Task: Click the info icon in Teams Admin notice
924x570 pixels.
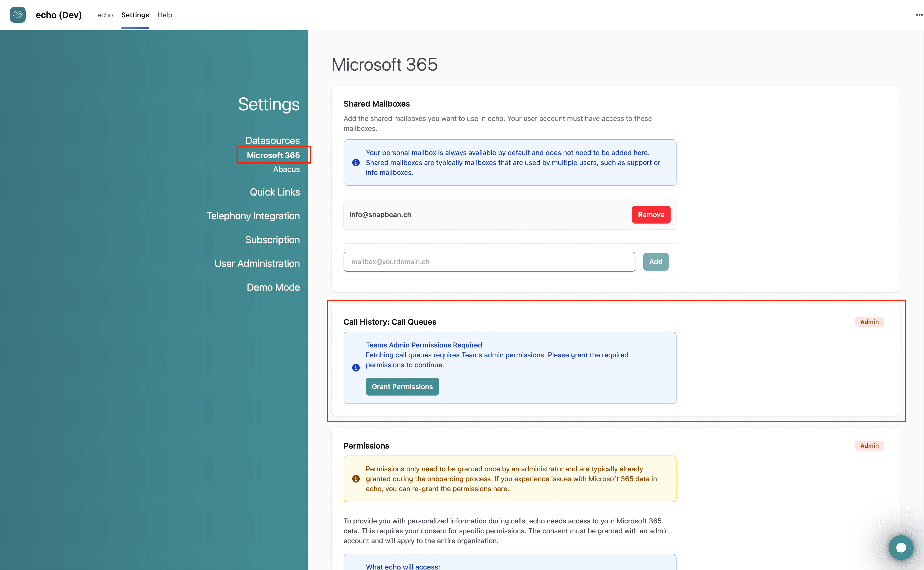Action: pos(356,368)
